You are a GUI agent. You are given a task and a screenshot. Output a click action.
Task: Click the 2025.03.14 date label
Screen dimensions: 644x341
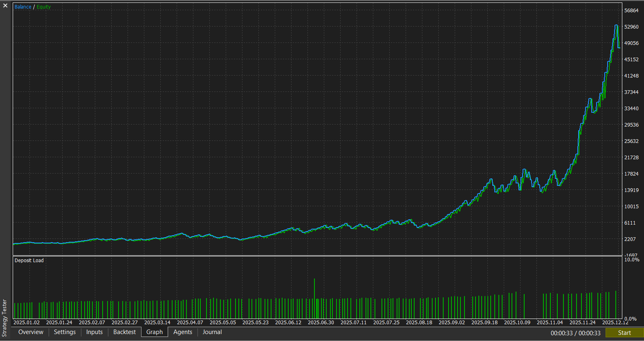point(157,323)
